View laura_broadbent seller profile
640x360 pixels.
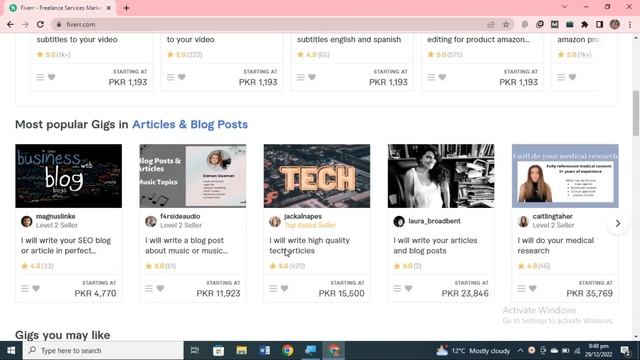pos(434,221)
